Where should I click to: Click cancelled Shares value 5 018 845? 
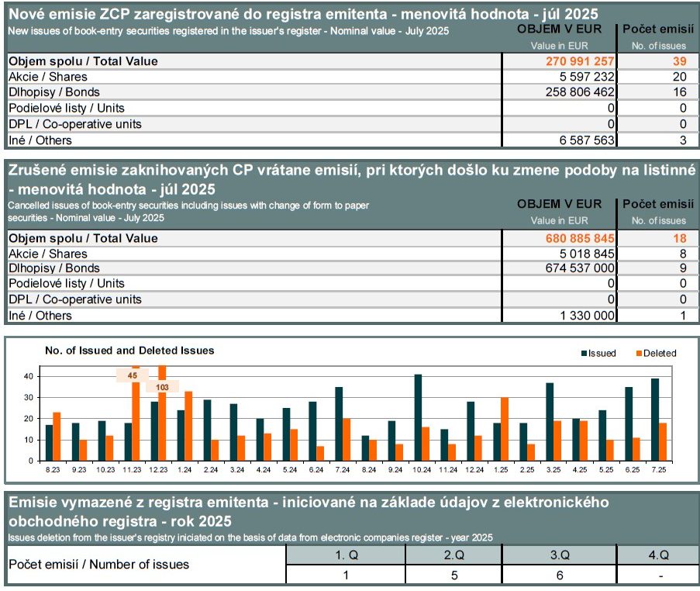point(587,254)
